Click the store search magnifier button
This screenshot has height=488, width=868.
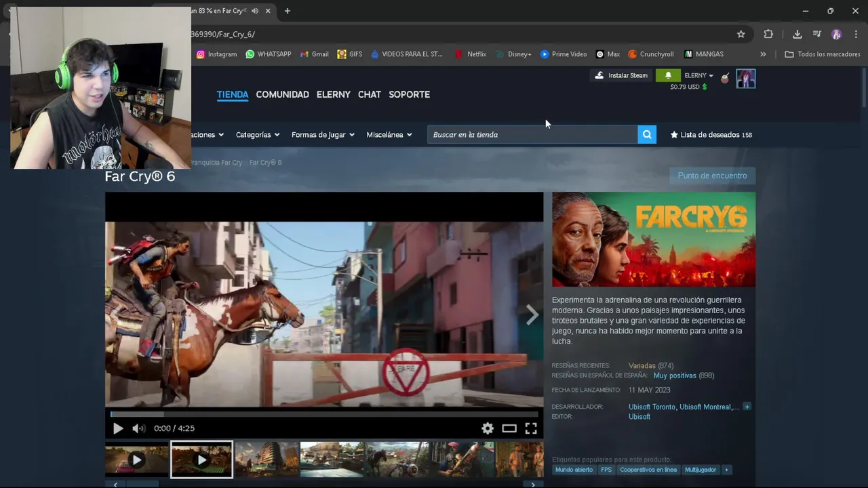(647, 135)
